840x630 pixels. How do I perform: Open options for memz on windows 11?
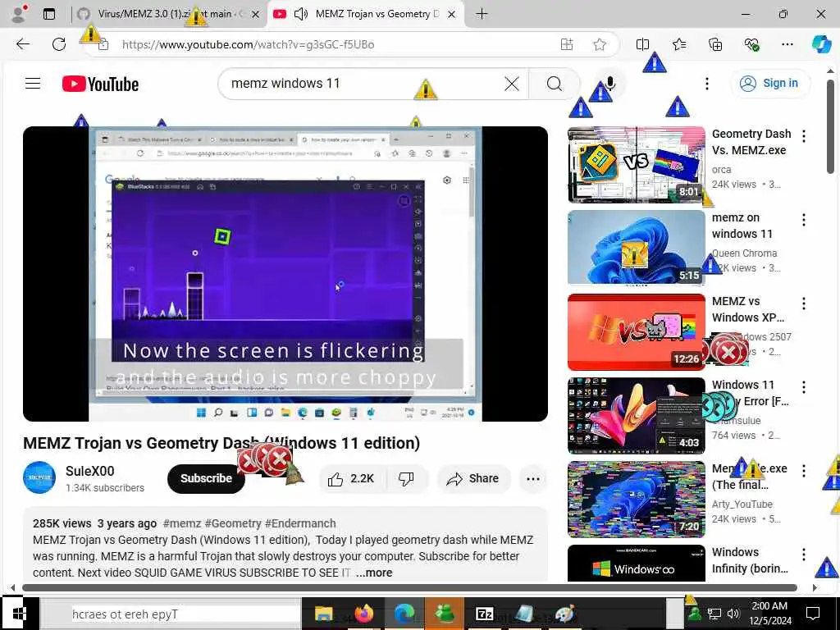click(804, 220)
